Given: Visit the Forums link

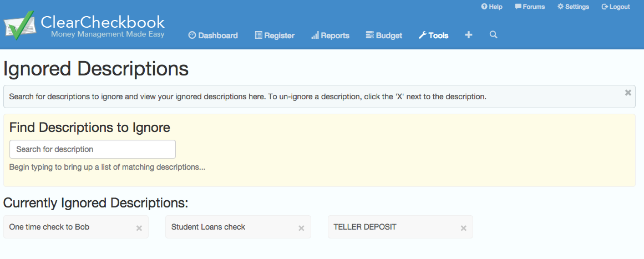Looking at the screenshot, I should [x=530, y=7].
